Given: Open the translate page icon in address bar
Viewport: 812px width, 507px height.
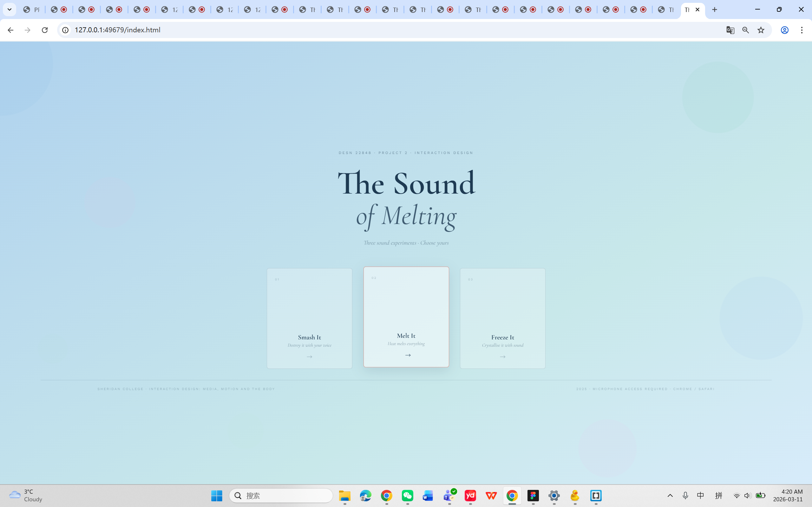Looking at the screenshot, I should click(730, 30).
